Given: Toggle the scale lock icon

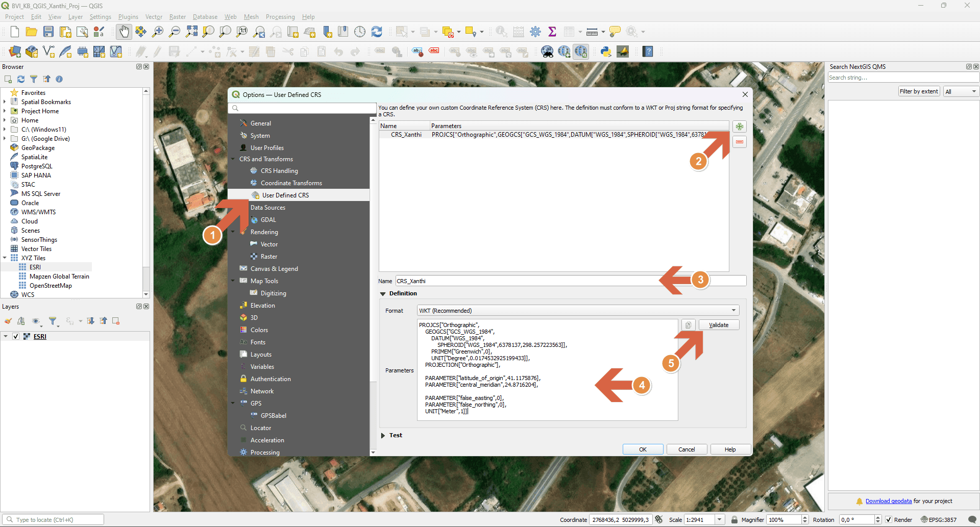Looking at the screenshot, I should 734,520.
